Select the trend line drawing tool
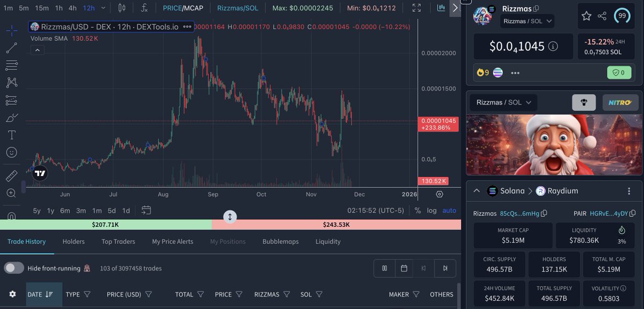 11,48
